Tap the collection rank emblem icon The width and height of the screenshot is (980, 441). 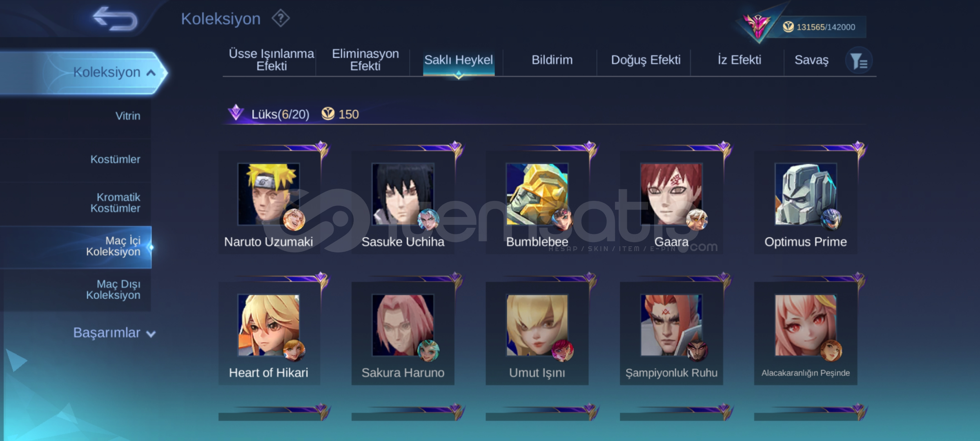(x=758, y=25)
